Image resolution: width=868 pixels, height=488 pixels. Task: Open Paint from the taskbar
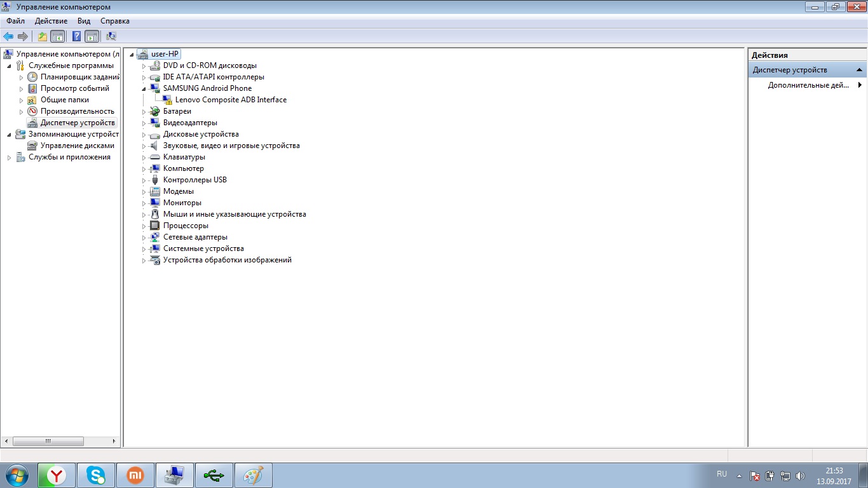254,475
